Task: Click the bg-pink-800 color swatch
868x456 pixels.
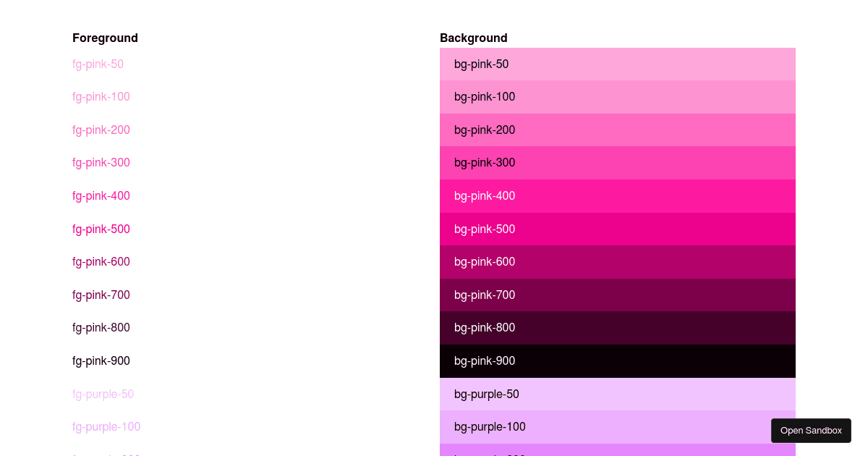Action: point(618,327)
